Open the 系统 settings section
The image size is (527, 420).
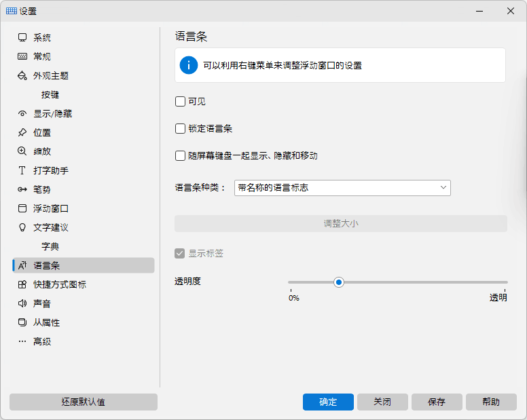[84, 37]
